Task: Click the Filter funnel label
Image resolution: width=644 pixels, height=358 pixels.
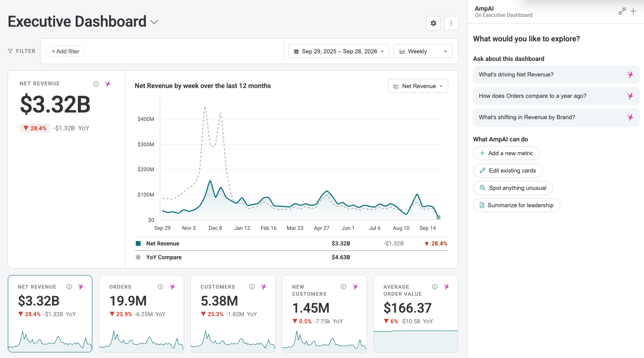Action: pos(21,51)
